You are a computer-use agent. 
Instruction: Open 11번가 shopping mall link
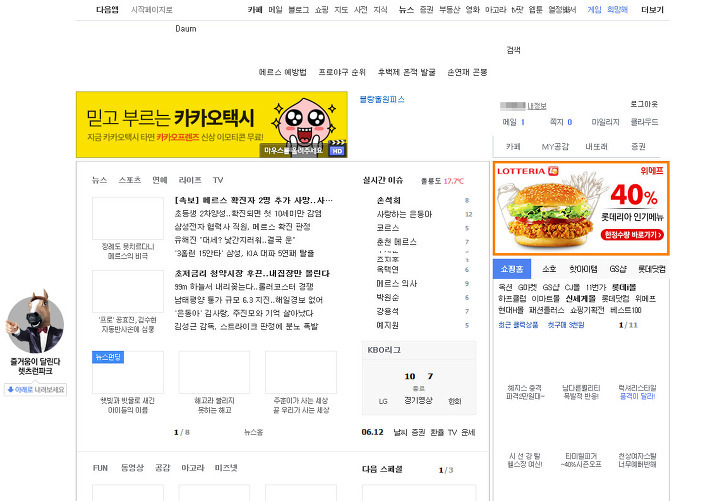595,287
